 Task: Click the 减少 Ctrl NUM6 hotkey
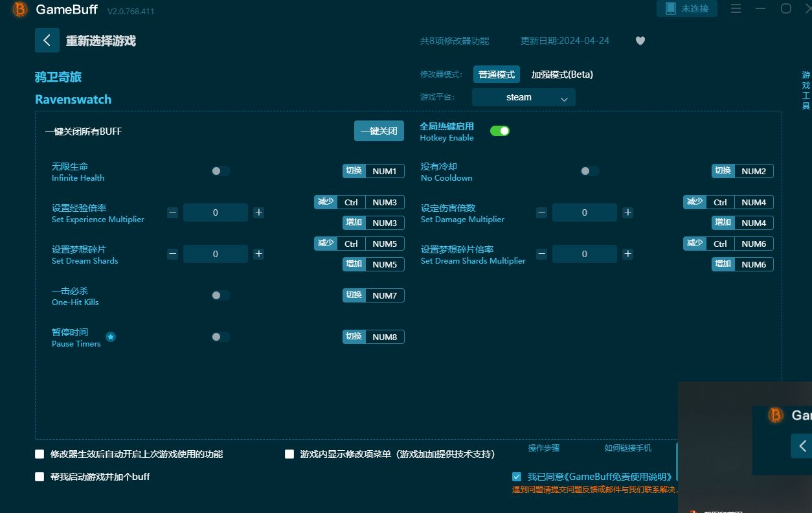pos(728,244)
